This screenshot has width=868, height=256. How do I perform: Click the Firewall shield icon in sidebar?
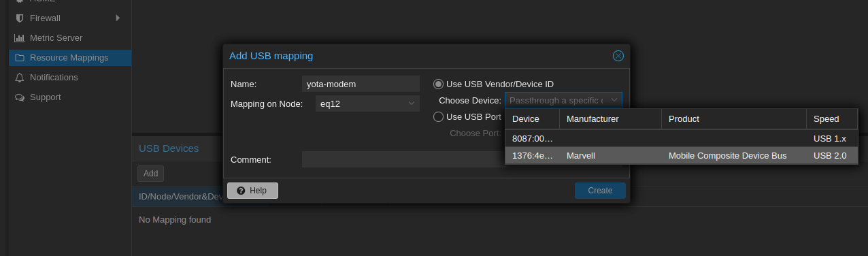coord(19,18)
